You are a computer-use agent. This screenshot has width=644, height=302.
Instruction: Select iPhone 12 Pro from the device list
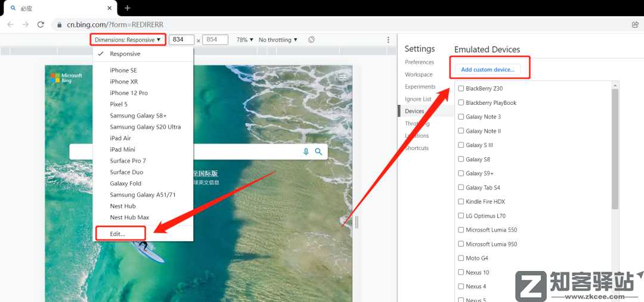[x=129, y=93]
